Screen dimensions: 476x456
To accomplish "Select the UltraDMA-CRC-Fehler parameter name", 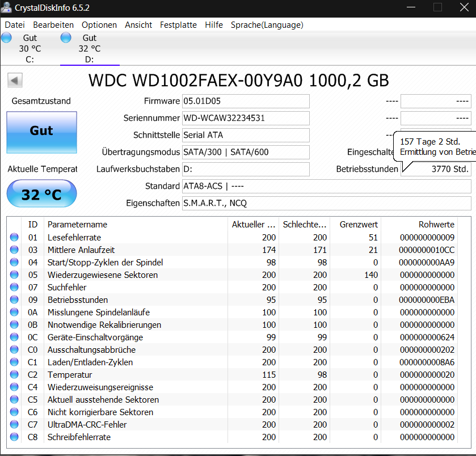I will pyautogui.click(x=87, y=424).
